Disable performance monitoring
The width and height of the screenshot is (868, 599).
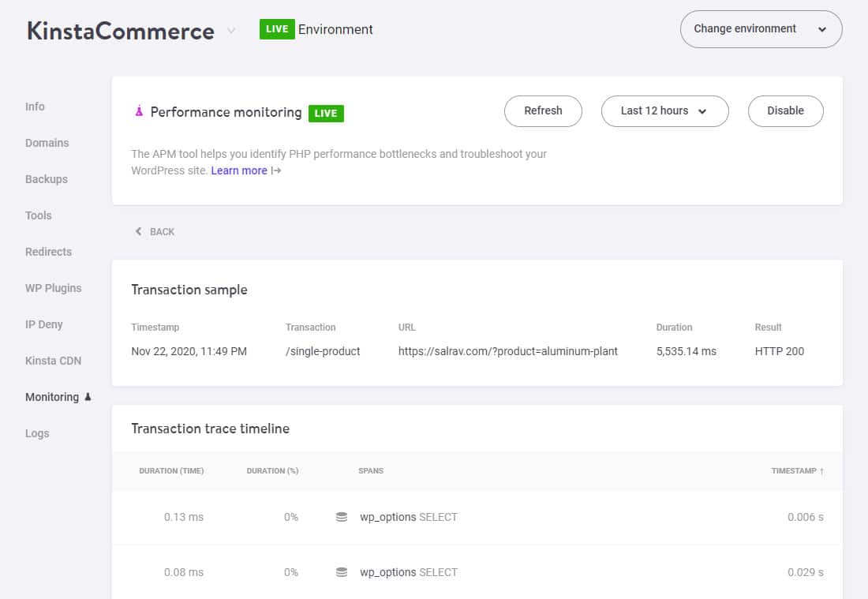pyautogui.click(x=785, y=111)
